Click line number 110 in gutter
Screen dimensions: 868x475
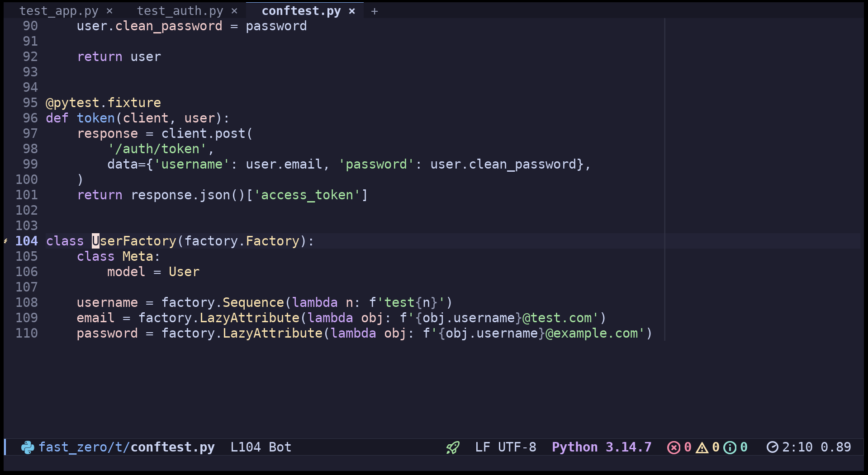click(x=27, y=334)
